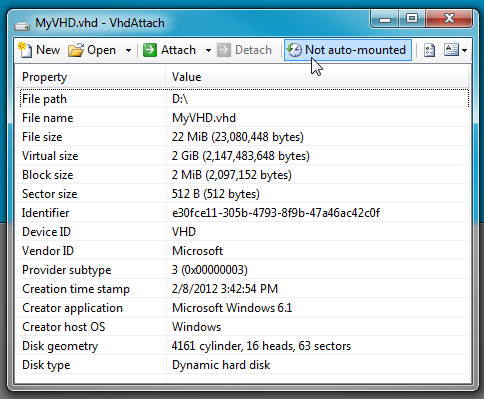Expand the Open button dropdown arrow

pyautogui.click(x=128, y=50)
